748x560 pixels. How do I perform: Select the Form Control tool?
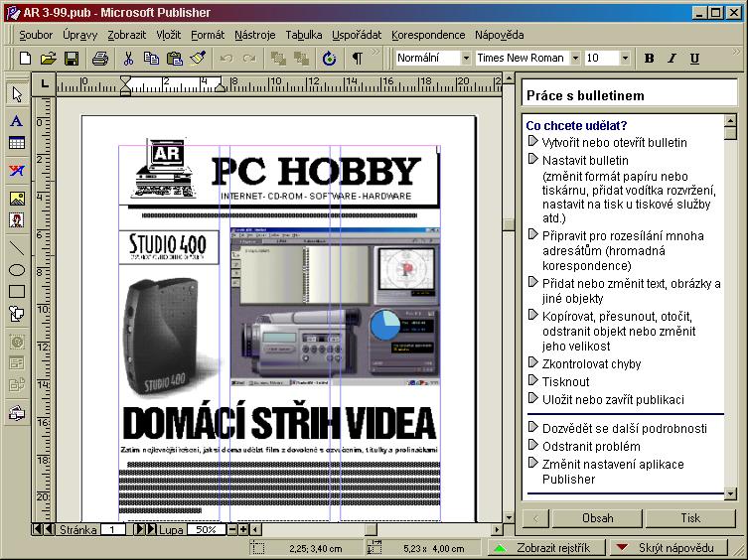click(x=17, y=363)
